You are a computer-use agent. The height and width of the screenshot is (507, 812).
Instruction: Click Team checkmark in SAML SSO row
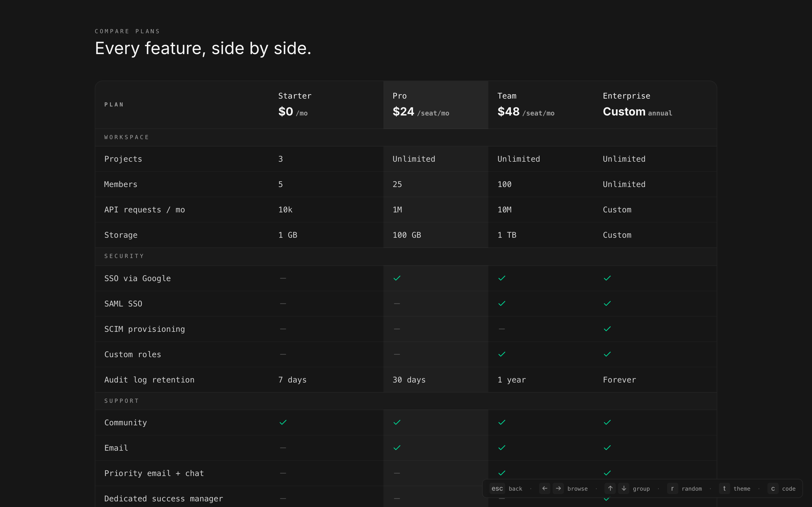pyautogui.click(x=502, y=303)
